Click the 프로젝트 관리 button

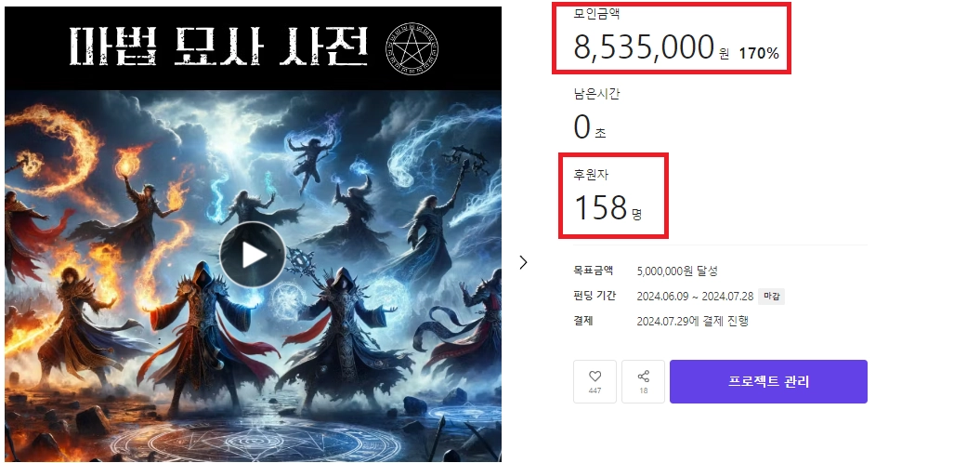[768, 381]
